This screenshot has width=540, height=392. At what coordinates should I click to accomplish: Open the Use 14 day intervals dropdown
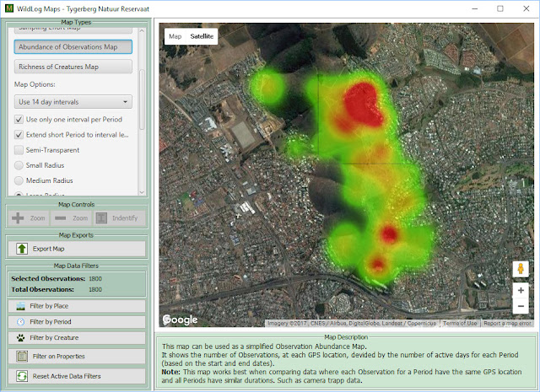tap(73, 102)
